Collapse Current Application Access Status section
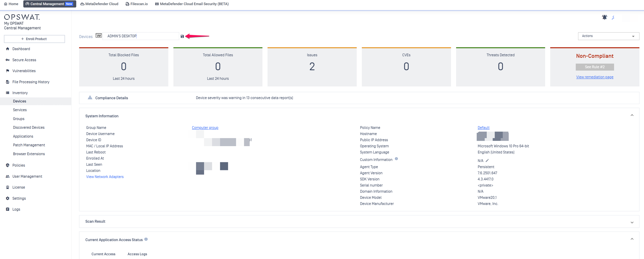The image size is (644, 259). [632, 239]
